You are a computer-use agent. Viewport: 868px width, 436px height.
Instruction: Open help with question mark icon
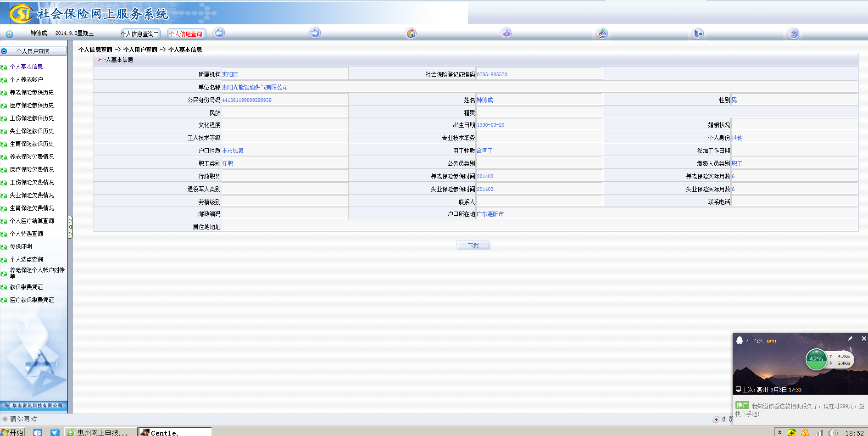click(793, 34)
